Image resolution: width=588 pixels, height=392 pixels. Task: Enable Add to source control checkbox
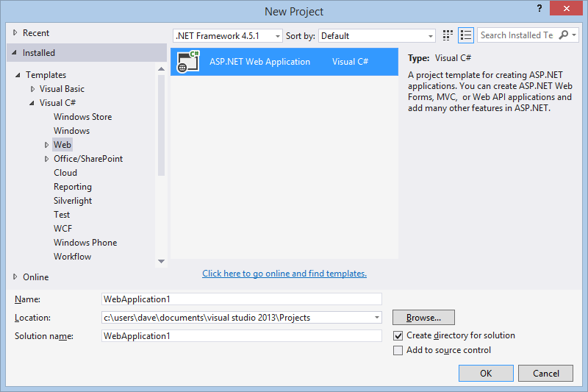398,350
